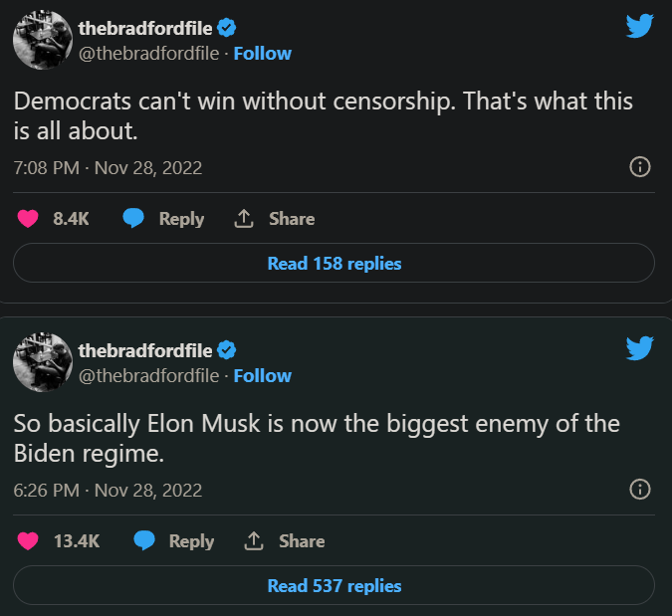672x616 pixels.
Task: Click reply bubble icon on the Elon Musk tweet
Action: point(143,541)
